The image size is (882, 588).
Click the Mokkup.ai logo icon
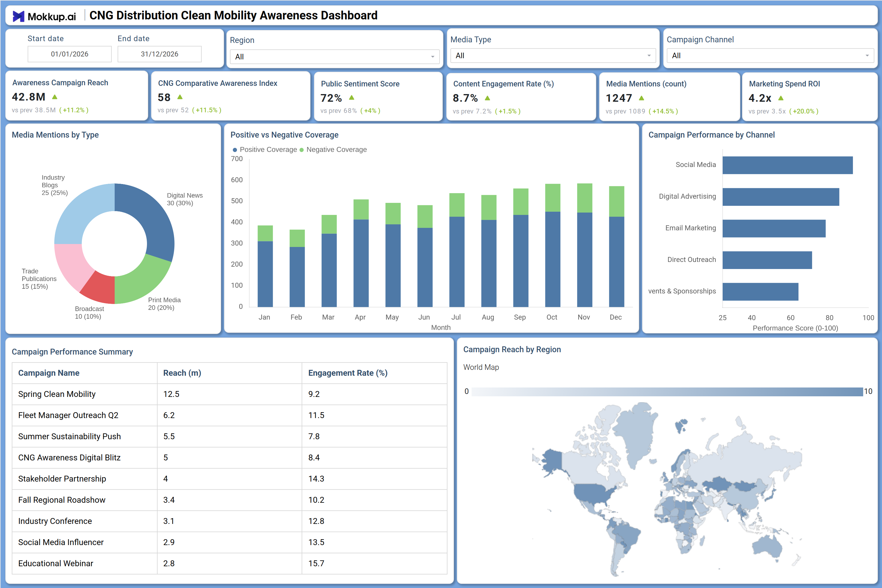(x=18, y=16)
